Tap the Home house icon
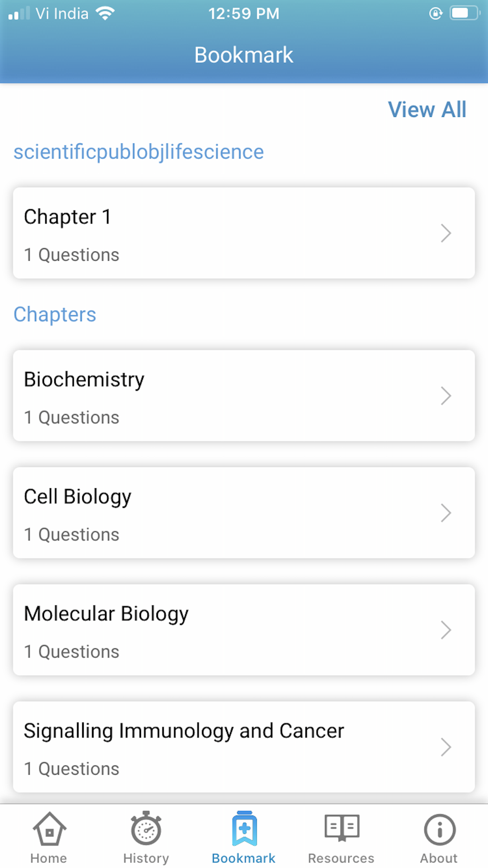This screenshot has height=868, width=488. (49, 829)
